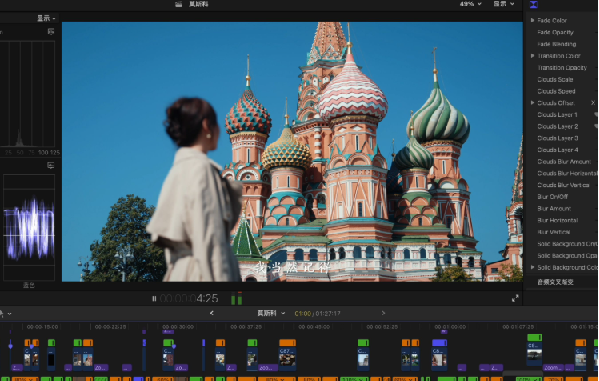Go back in timeline history arrow
This screenshot has height=381, width=599.
211,313
